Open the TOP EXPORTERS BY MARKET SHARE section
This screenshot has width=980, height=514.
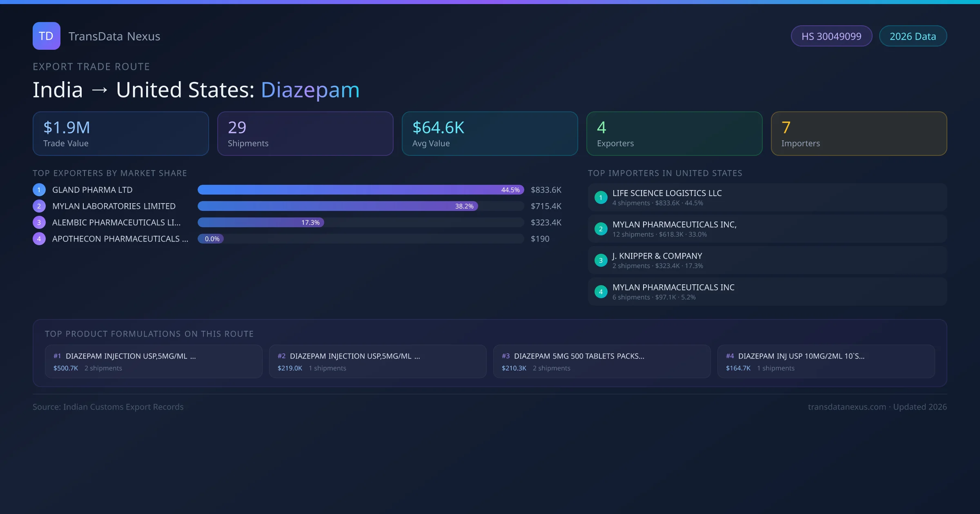click(x=110, y=173)
